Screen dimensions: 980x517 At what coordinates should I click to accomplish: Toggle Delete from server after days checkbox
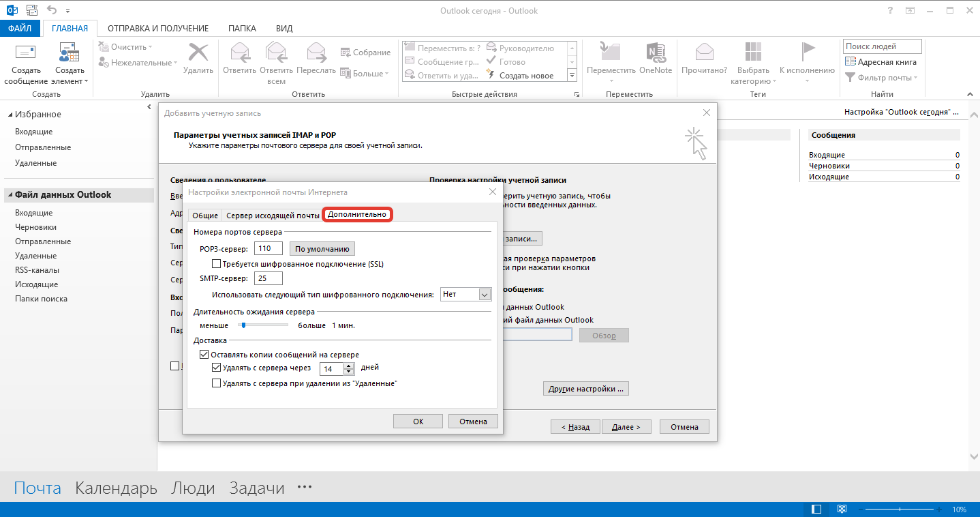coord(217,368)
